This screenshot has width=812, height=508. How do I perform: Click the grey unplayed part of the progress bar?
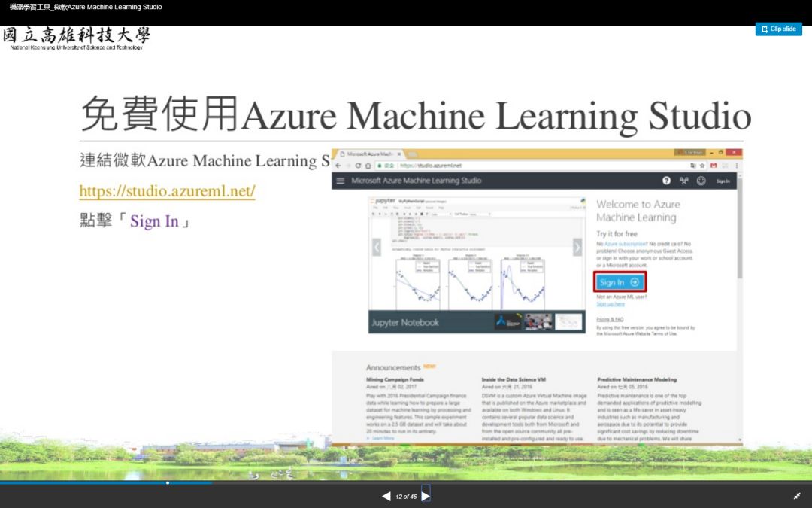pos(512,482)
